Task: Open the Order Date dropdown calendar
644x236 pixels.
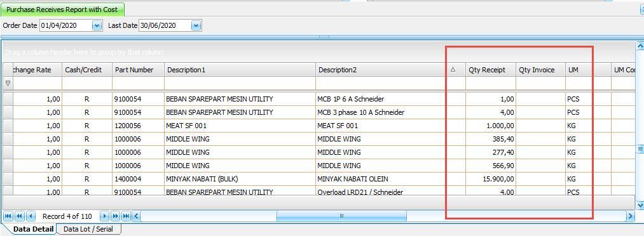Action: [x=97, y=25]
